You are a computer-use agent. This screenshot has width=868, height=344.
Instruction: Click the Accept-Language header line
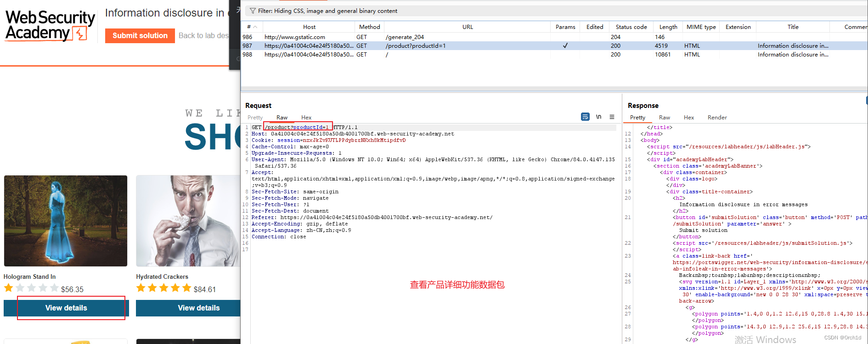301,231
